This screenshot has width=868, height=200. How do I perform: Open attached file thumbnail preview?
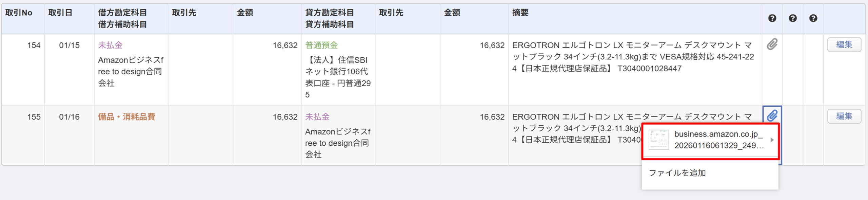(658, 140)
